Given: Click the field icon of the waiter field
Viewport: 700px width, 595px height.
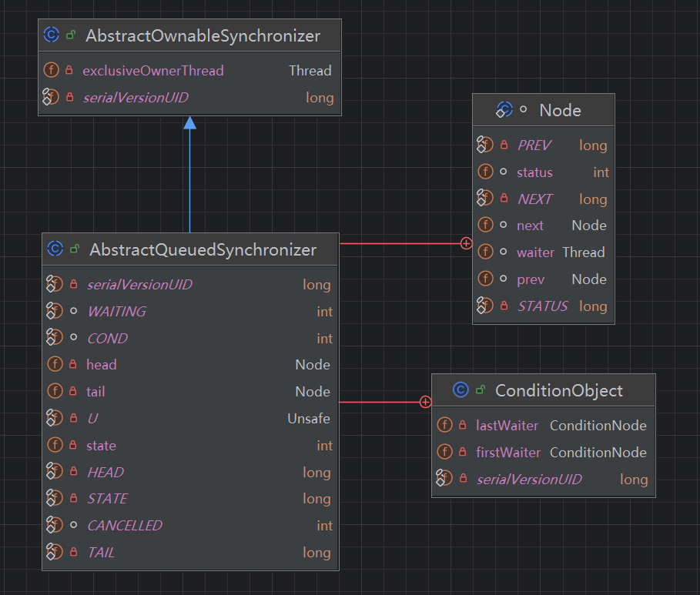Looking at the screenshot, I should click(x=485, y=252).
